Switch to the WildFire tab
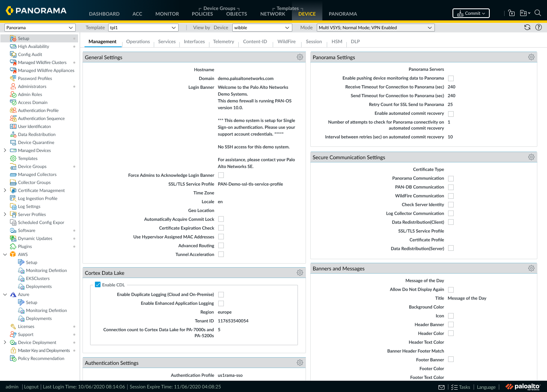The image size is (547, 392). pos(286,42)
